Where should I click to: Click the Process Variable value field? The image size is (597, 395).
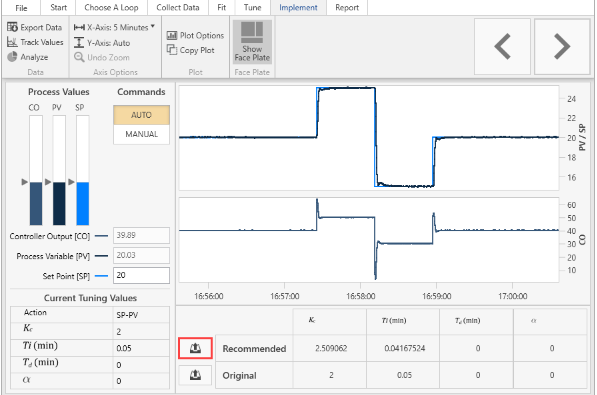(x=141, y=255)
